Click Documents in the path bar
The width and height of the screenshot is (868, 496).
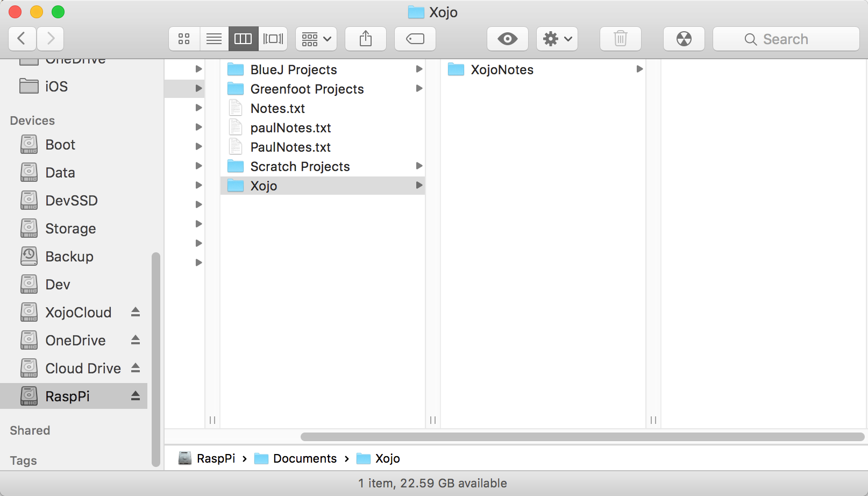point(304,458)
